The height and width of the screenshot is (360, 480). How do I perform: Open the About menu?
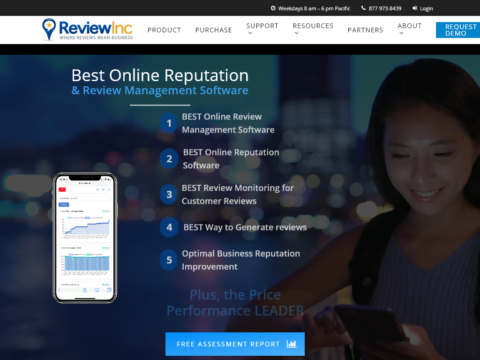[x=409, y=26]
